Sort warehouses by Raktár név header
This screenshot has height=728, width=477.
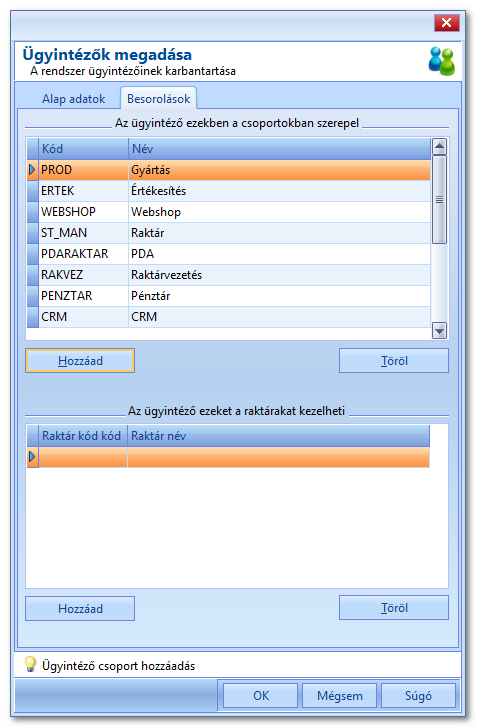(279, 436)
